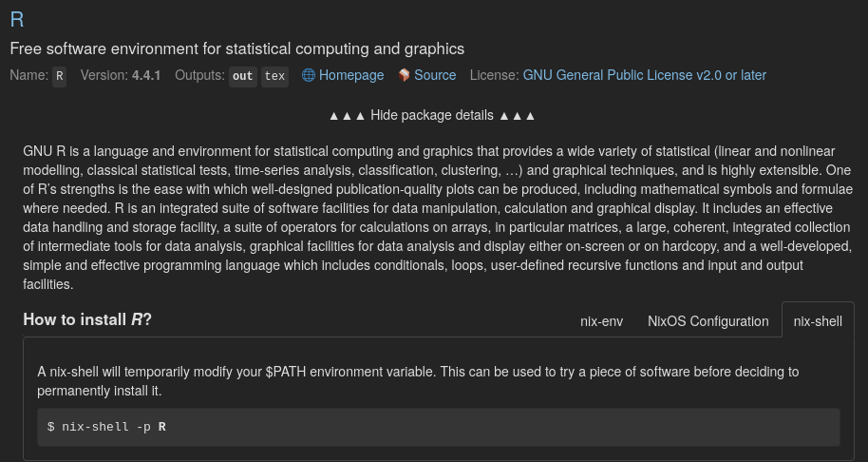Click the "How to install R?" heading

pyautogui.click(x=87, y=319)
